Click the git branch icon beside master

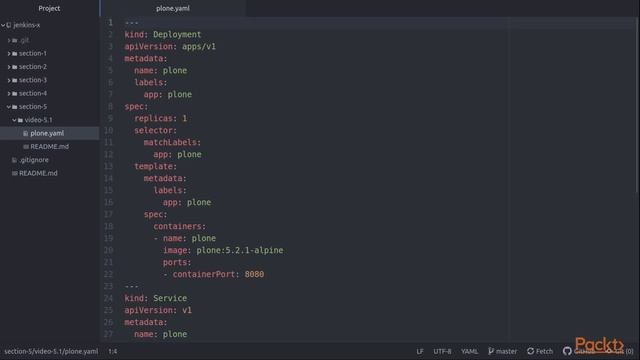[491, 351]
